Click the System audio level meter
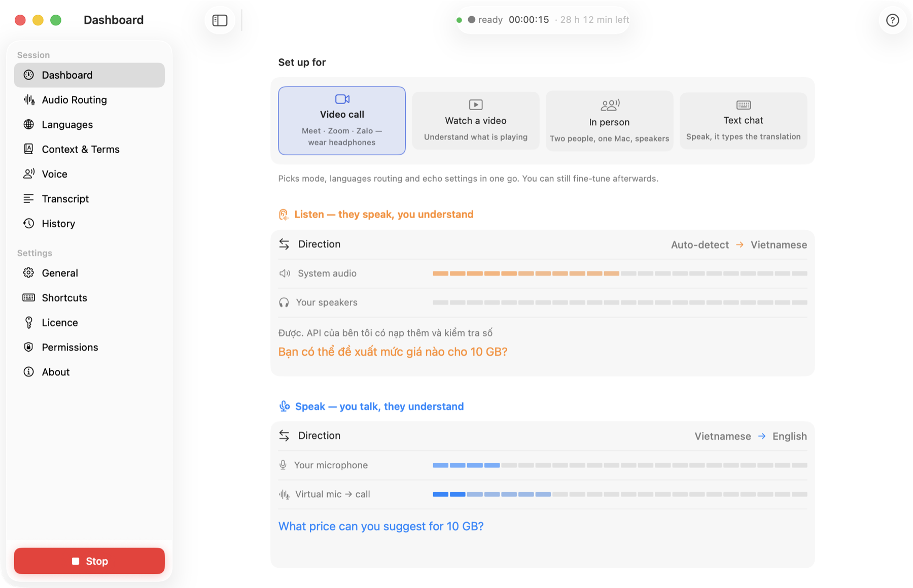This screenshot has height=588, width=913. click(620, 273)
